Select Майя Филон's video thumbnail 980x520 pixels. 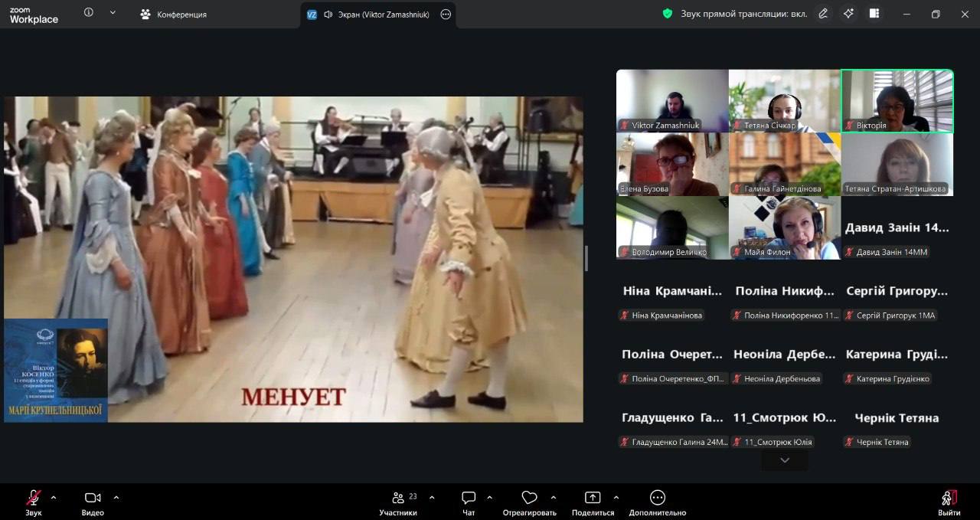[784, 227]
